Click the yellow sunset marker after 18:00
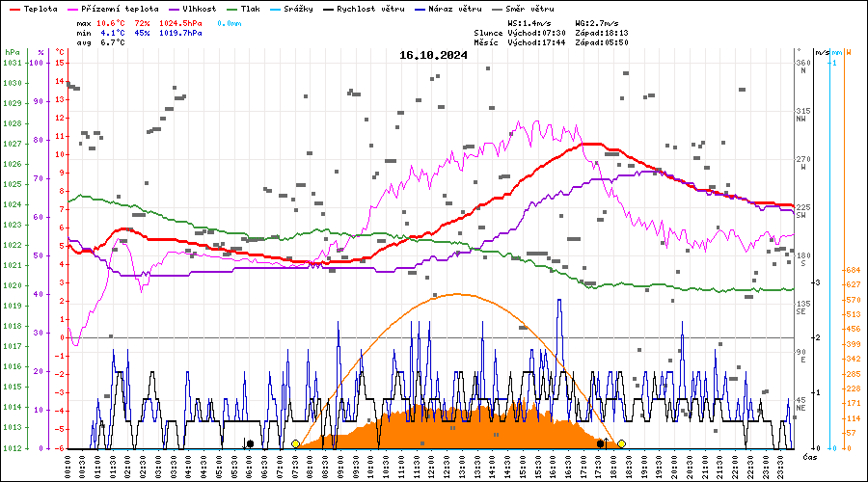 point(622,443)
